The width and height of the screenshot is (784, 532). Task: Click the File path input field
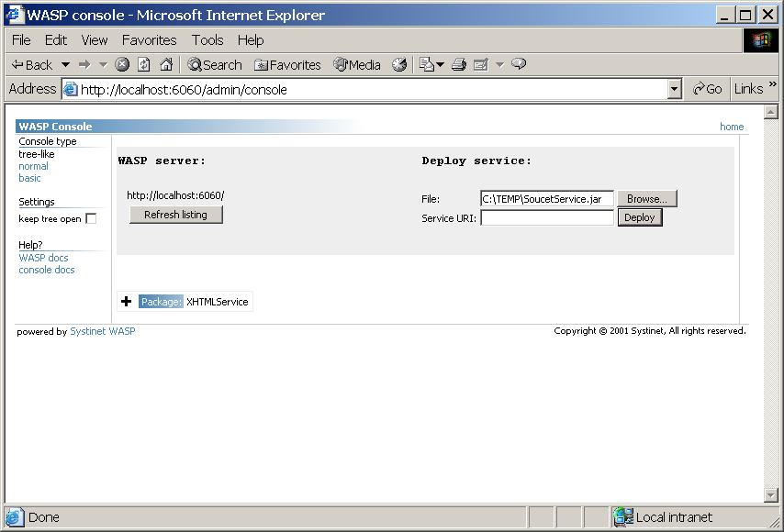coord(547,199)
